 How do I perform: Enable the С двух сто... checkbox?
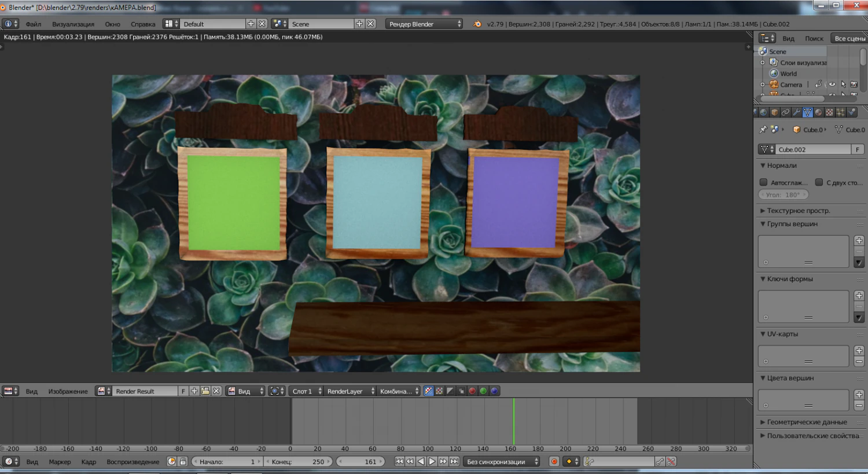pos(819,182)
